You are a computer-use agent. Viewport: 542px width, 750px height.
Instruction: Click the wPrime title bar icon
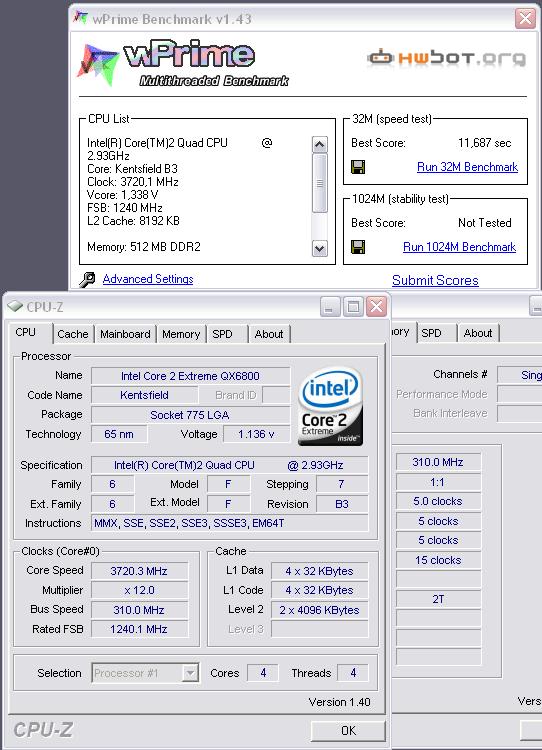pyautogui.click(x=80, y=18)
